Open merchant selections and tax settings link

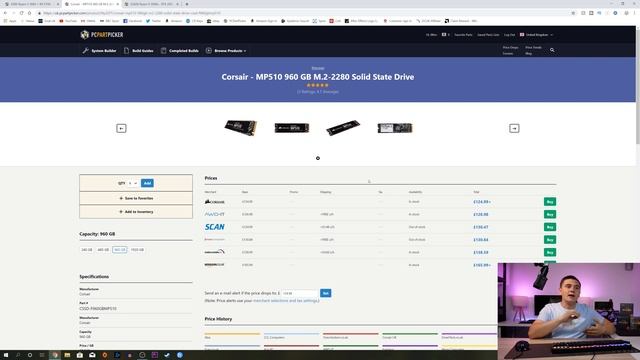tap(286, 300)
